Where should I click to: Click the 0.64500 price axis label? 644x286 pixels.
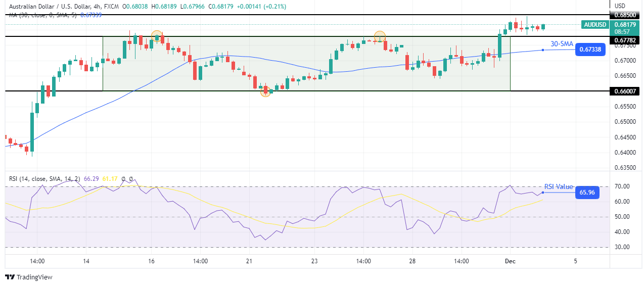(624, 137)
